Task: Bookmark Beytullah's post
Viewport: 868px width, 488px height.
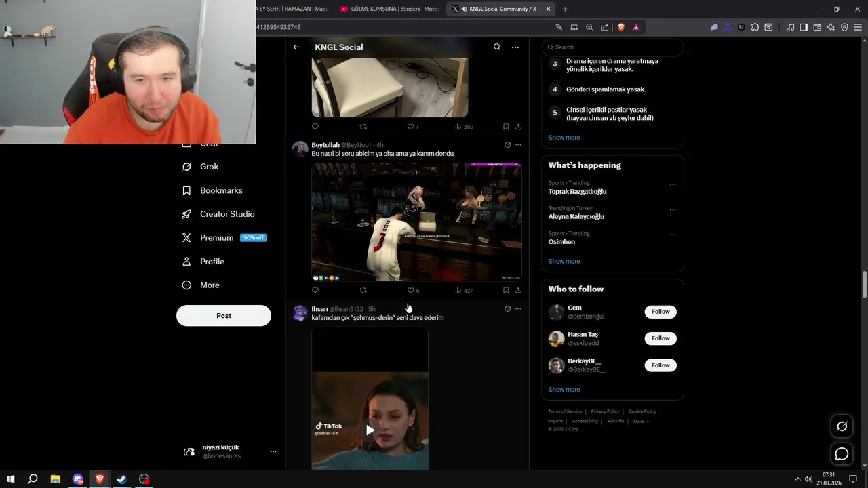Action: pyautogui.click(x=506, y=291)
